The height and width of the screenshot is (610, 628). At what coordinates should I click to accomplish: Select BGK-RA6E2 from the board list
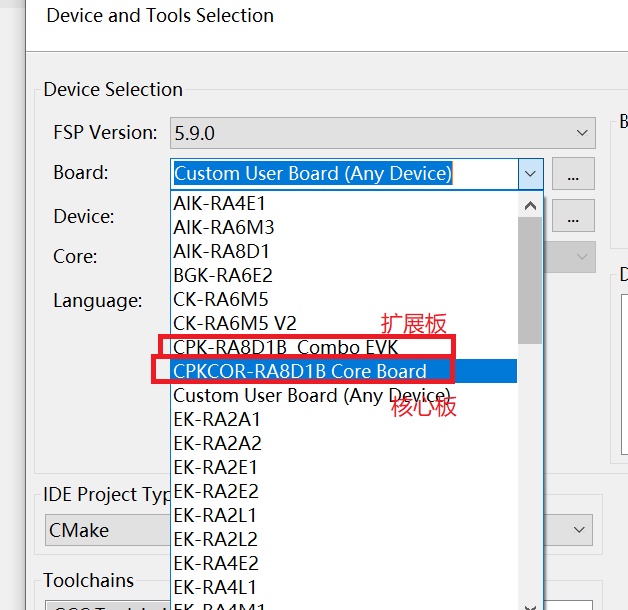344,276
